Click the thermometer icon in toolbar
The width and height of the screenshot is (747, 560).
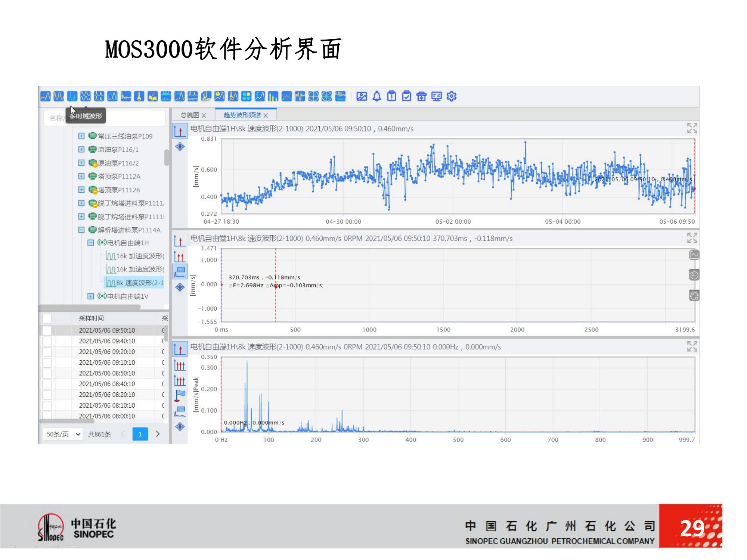[139, 96]
